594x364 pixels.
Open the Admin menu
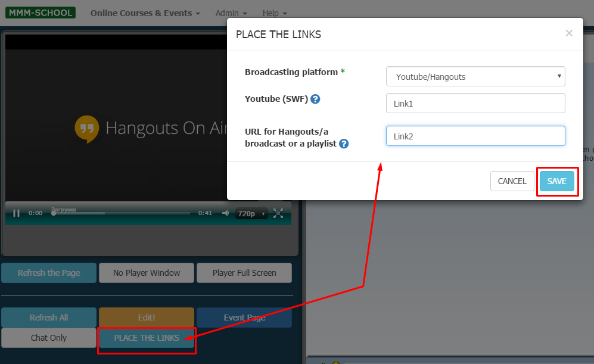(x=231, y=13)
